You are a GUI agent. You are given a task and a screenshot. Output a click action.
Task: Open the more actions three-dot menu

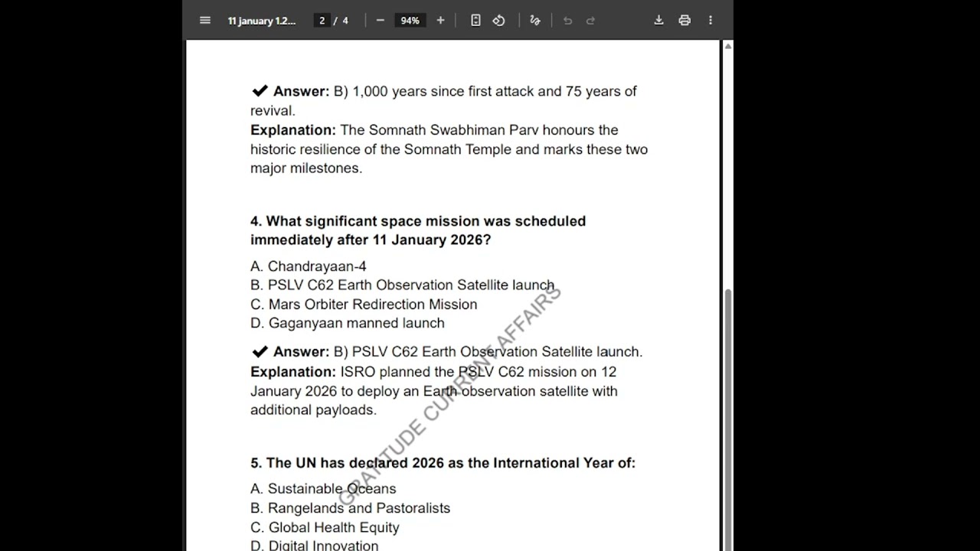pos(710,21)
